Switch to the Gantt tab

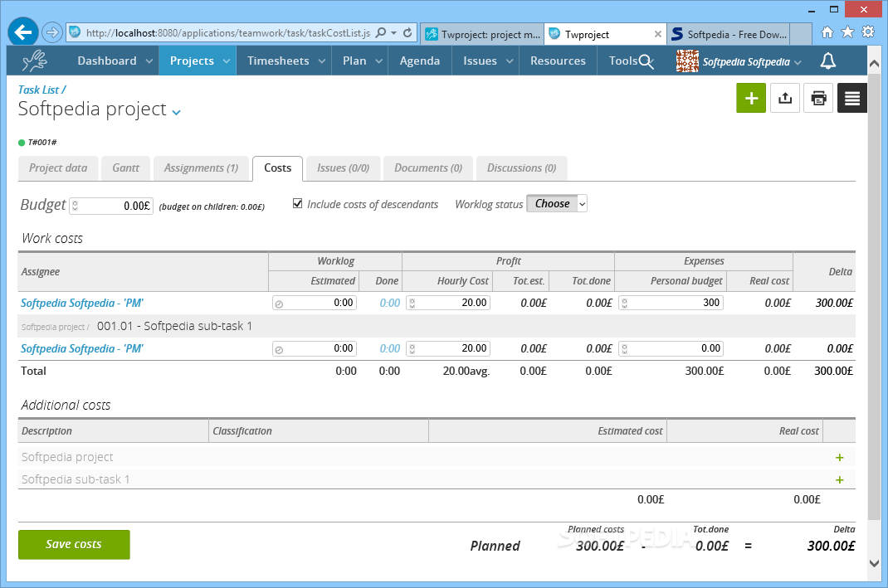pos(125,168)
